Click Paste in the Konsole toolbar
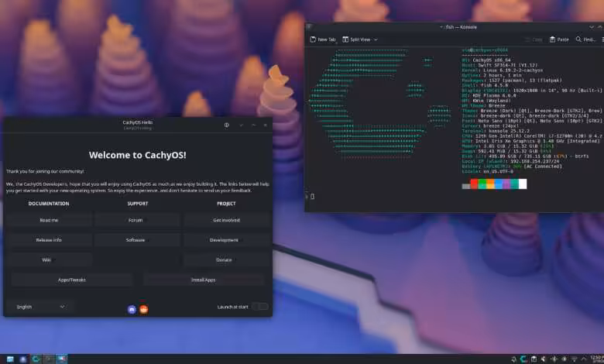Screen dimensions: 604x364 559,39
